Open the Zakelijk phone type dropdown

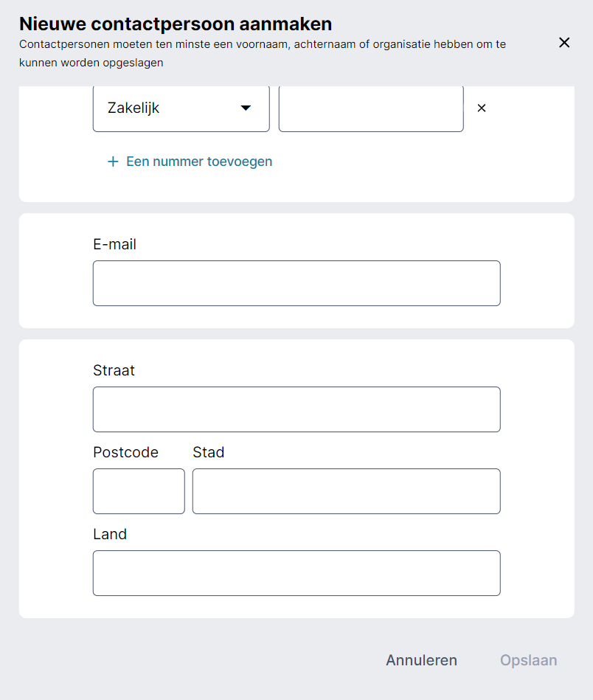point(181,108)
